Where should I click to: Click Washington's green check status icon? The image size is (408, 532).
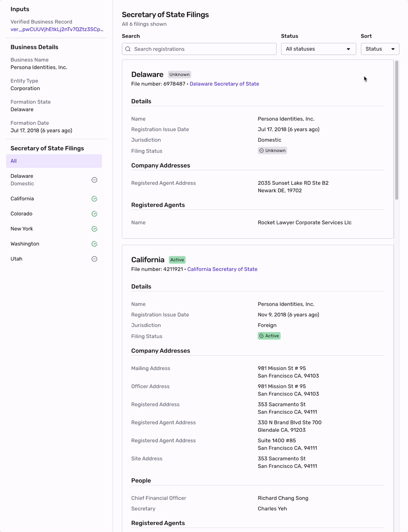pos(95,244)
